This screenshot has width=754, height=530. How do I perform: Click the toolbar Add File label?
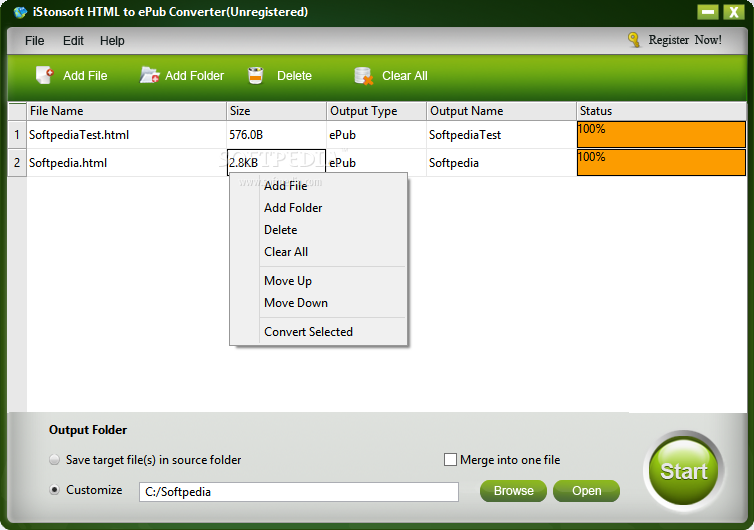pos(85,76)
